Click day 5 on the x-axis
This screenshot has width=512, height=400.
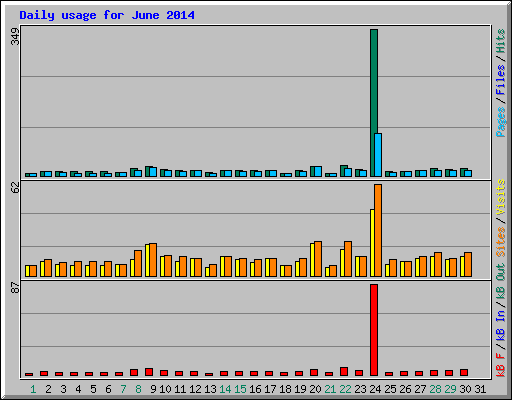coord(93,389)
